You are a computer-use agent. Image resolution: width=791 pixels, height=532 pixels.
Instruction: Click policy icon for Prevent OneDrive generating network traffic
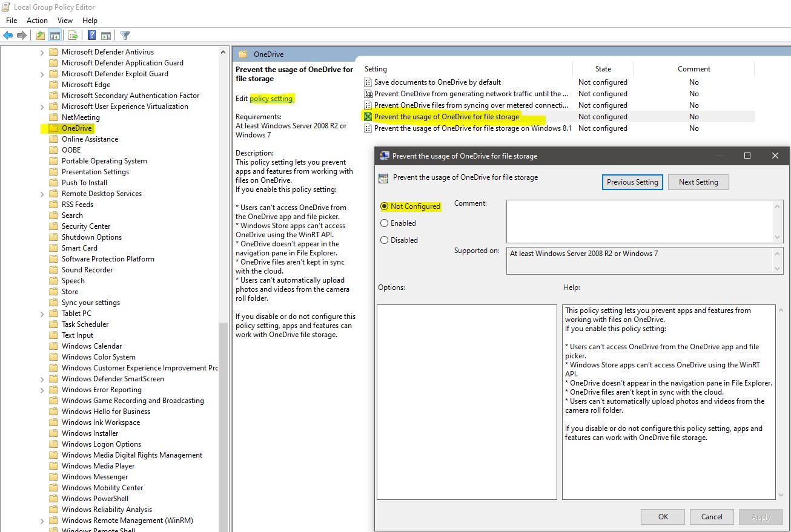[368, 94]
